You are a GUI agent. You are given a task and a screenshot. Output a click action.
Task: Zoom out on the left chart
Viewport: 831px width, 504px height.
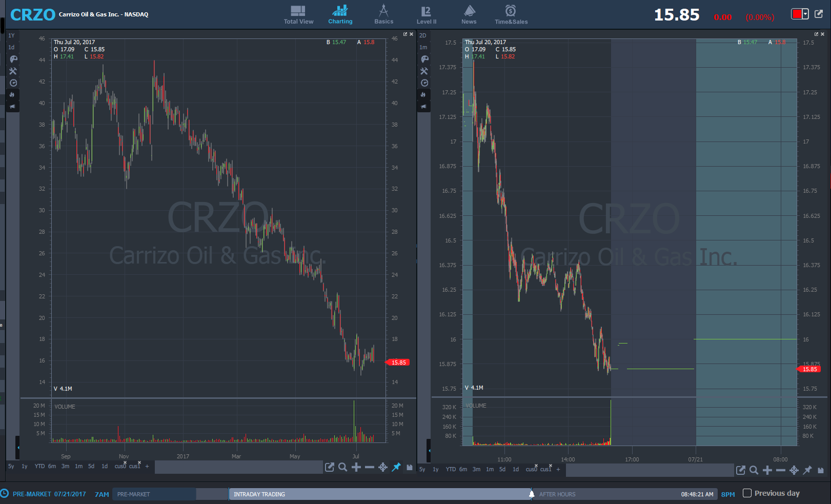click(x=370, y=467)
